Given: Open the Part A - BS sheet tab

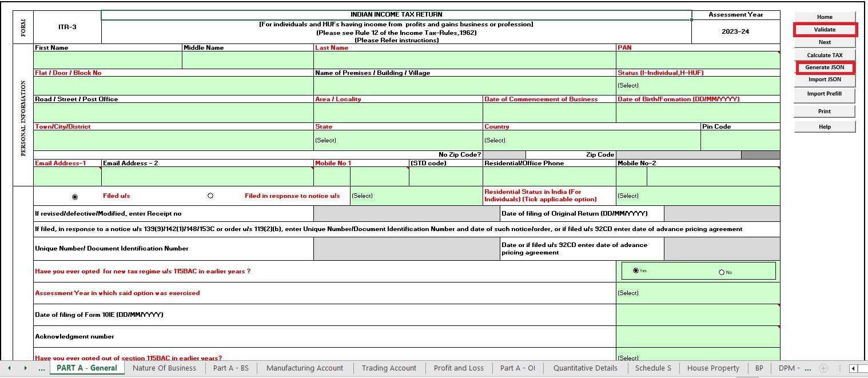Looking at the screenshot, I should tap(231, 368).
